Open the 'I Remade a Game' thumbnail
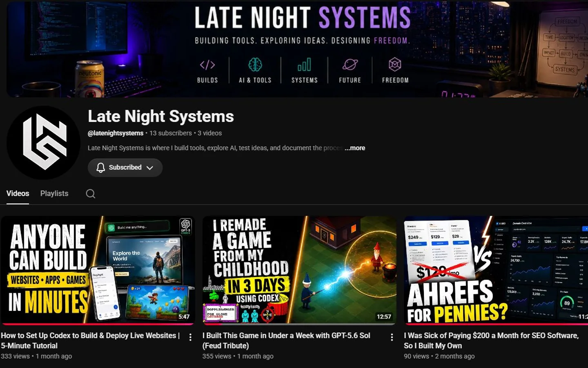The height and width of the screenshot is (368, 588). click(299, 270)
